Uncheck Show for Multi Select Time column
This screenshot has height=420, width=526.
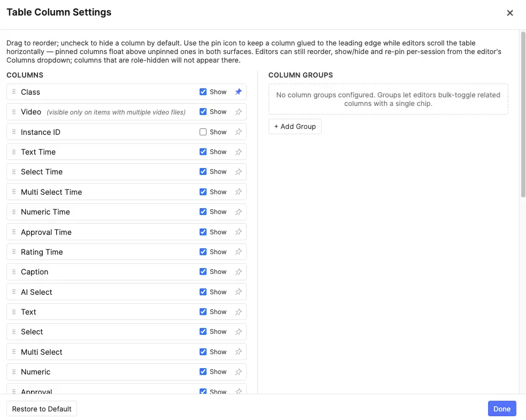click(x=203, y=192)
